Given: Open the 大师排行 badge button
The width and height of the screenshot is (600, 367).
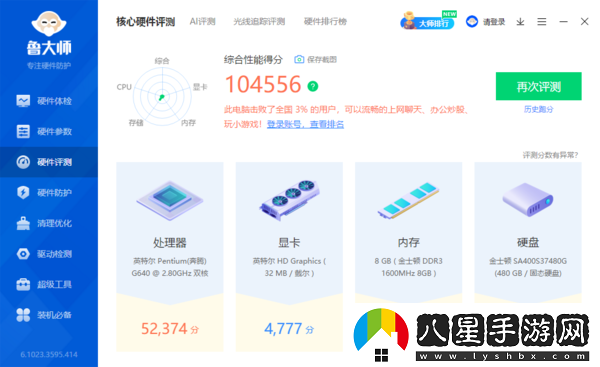Looking at the screenshot, I should click(428, 21).
